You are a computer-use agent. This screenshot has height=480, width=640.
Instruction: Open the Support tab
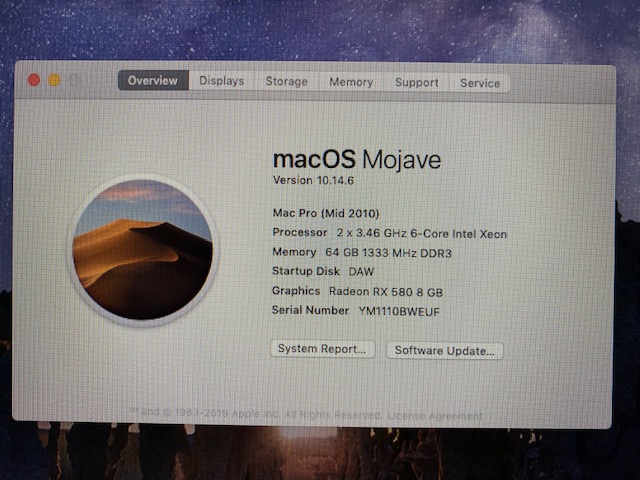(416, 83)
